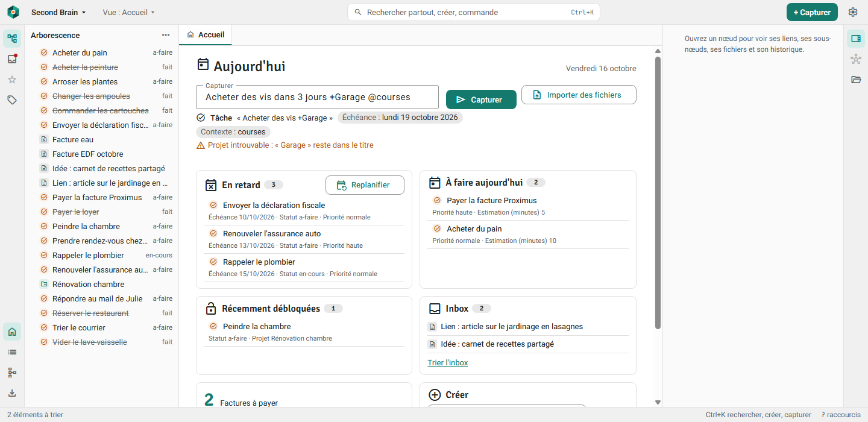Toggle task circle for Peindre la chambre card

click(x=213, y=326)
